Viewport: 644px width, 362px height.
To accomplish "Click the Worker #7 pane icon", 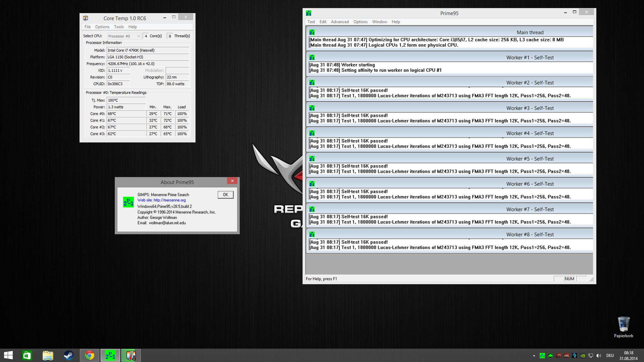I will coord(312,209).
